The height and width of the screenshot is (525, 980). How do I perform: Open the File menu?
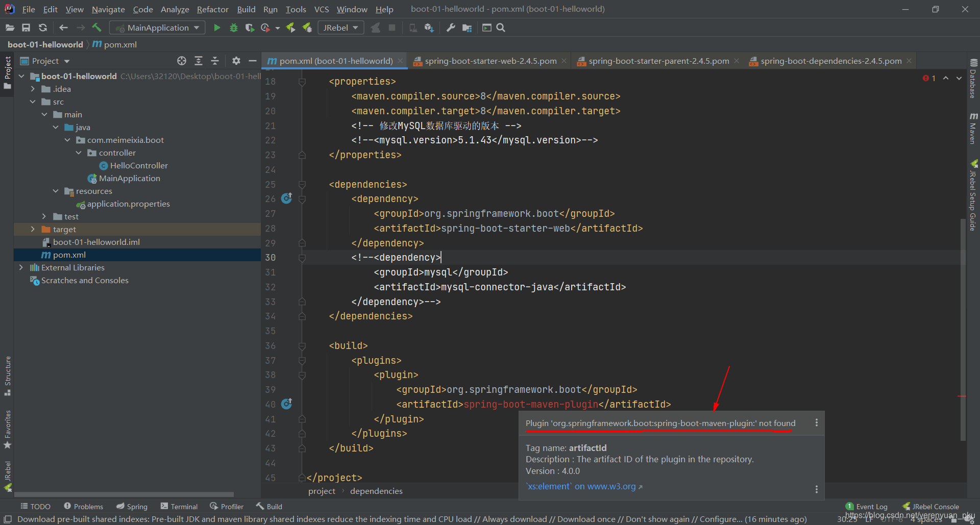click(x=29, y=9)
